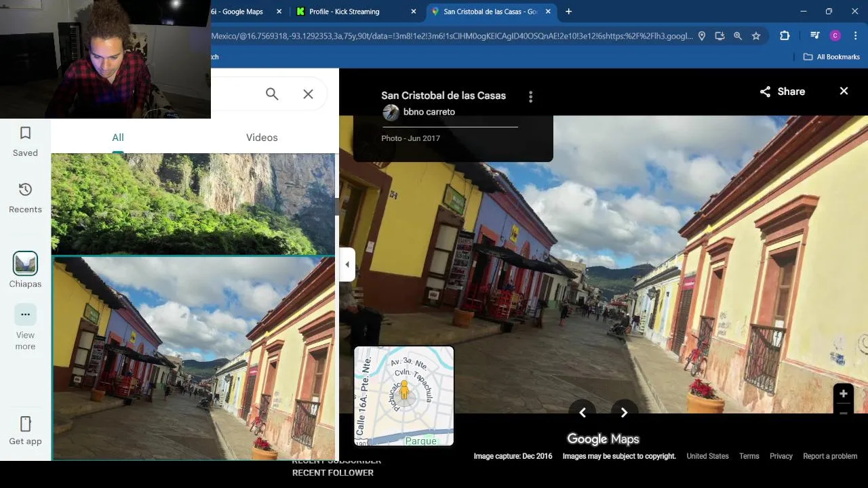Close the photo viewer with the X

tap(844, 91)
